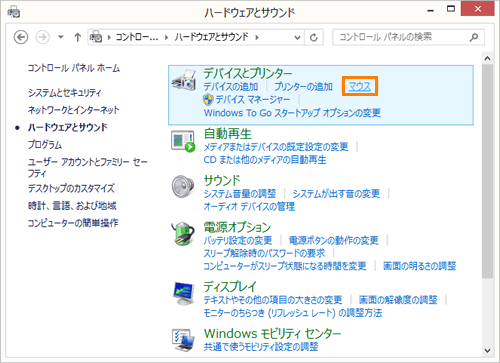Click the Sound speaker category icon
The height and width of the screenshot is (363, 500).
coord(183,186)
